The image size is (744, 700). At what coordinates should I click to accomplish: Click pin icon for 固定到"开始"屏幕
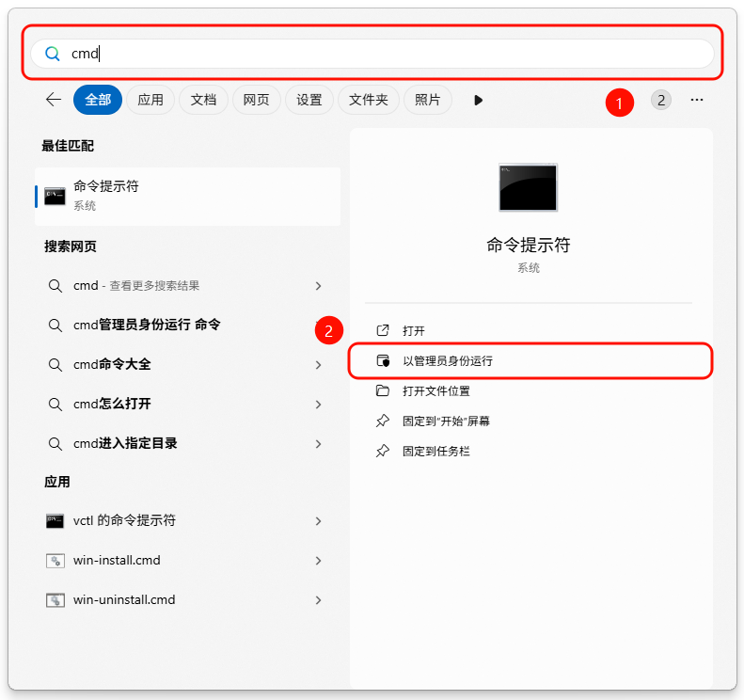pos(383,421)
